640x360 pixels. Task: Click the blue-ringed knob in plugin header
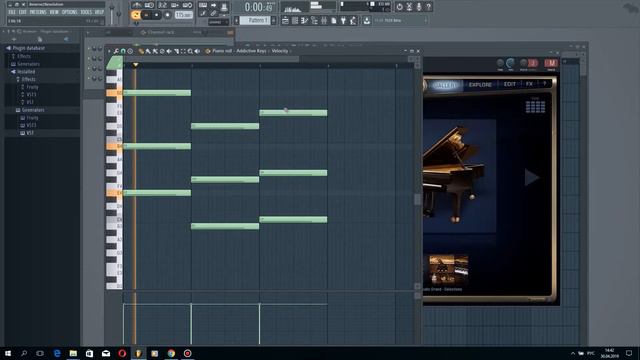pyautogui.click(x=511, y=63)
